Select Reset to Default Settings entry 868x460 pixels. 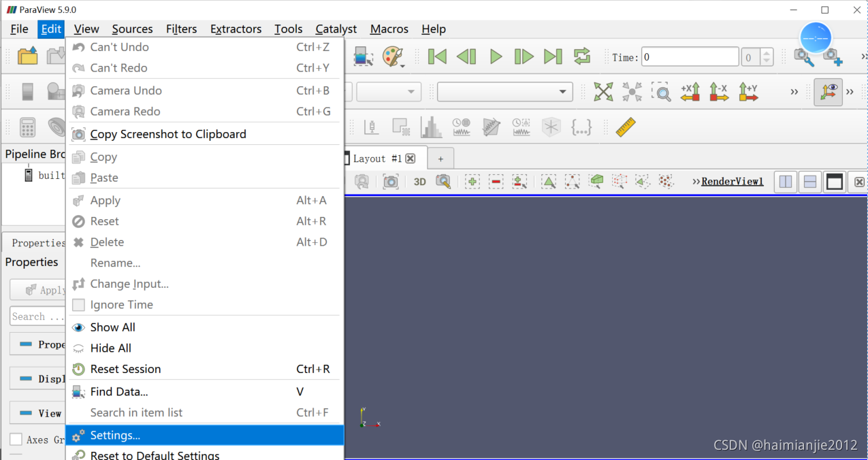coord(205,454)
